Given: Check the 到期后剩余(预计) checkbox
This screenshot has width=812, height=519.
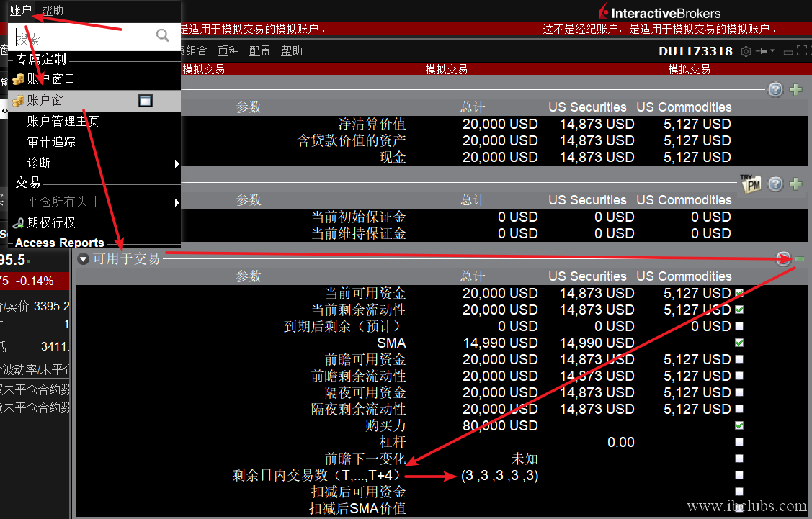Looking at the screenshot, I should (739, 327).
